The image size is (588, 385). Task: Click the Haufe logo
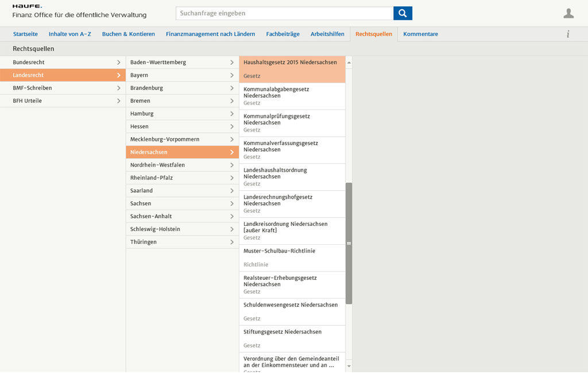pos(27,6)
